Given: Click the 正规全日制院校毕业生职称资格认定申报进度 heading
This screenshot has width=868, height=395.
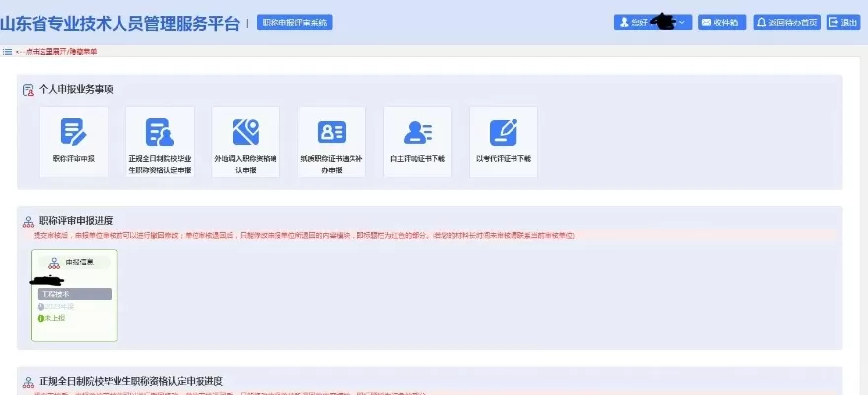Looking at the screenshot, I should 131,382.
